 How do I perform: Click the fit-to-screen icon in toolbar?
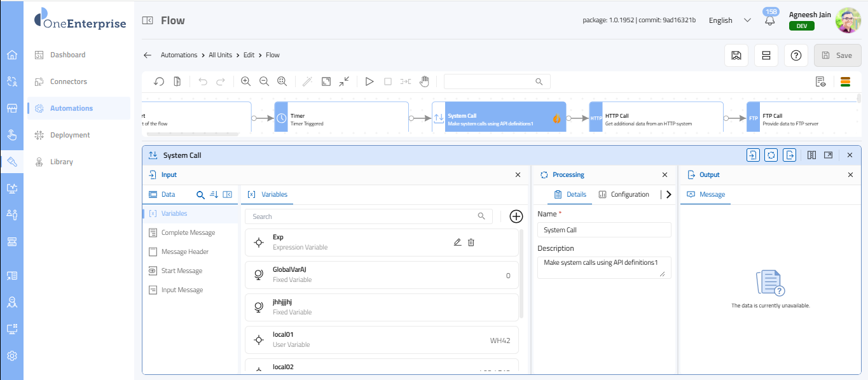click(326, 81)
